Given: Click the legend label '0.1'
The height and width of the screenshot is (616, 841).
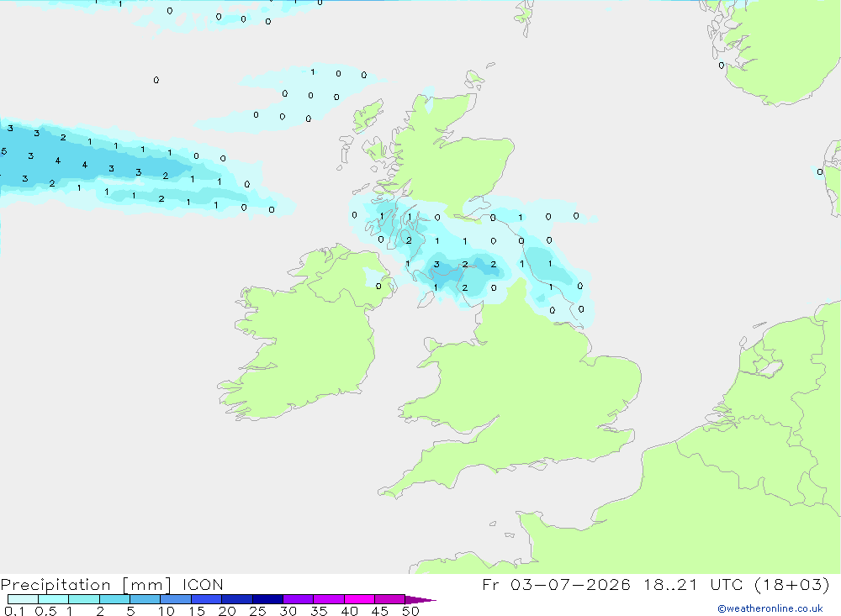Looking at the screenshot, I should click(14, 611).
